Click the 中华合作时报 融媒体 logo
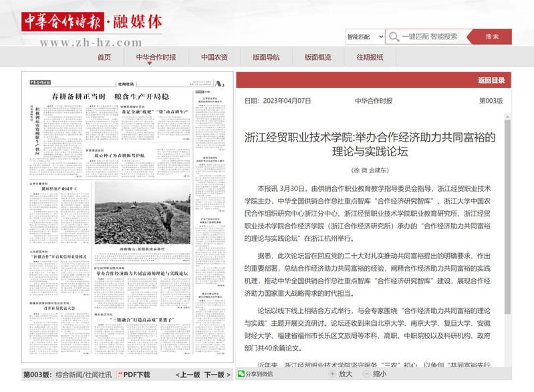534x392 pixels. pos(92,22)
